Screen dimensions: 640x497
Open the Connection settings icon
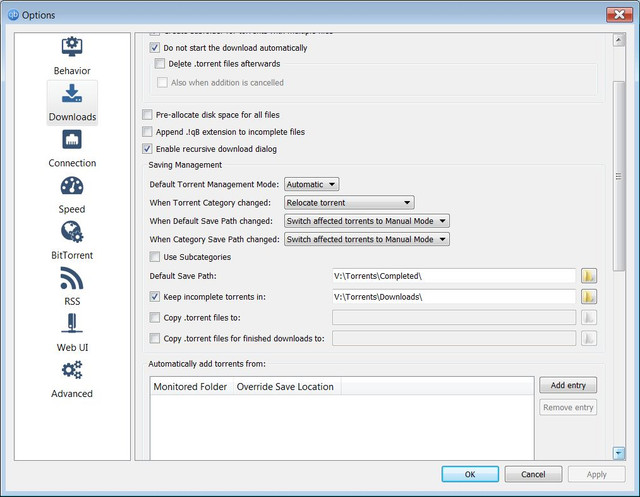point(72,140)
